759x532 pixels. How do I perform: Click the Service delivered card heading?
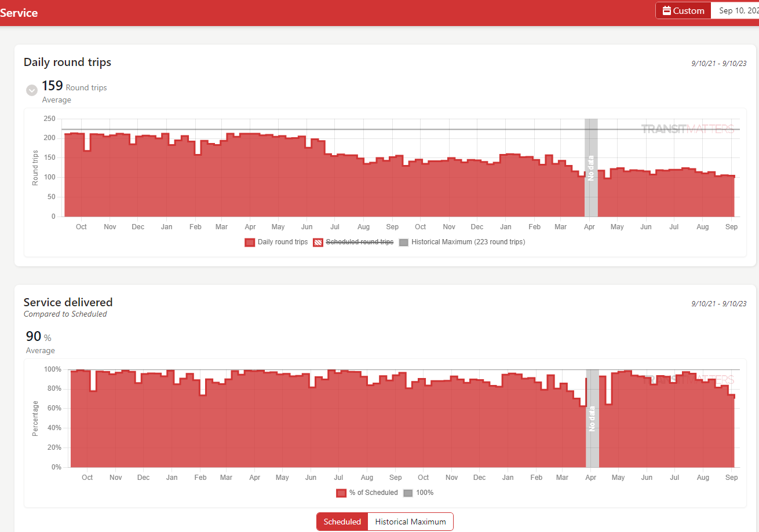tap(68, 302)
